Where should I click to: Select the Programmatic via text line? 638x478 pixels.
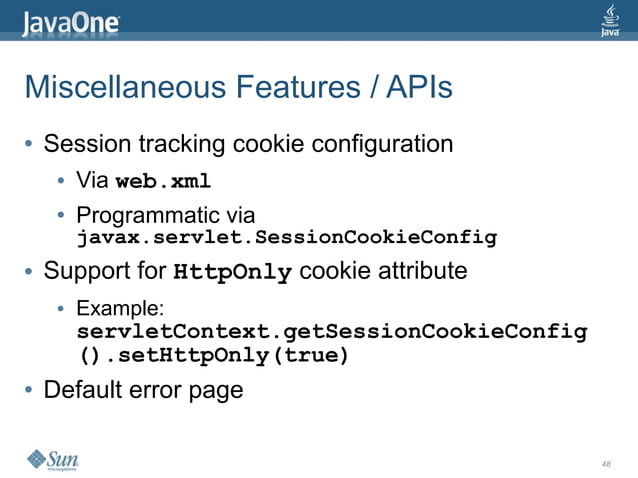166,215
